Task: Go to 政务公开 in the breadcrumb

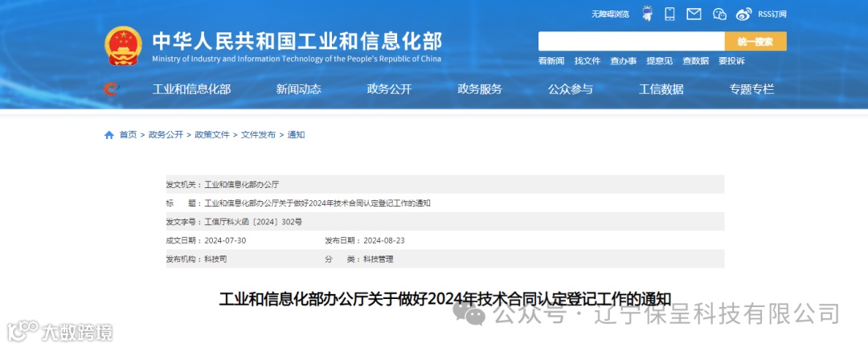Action: click(x=166, y=135)
